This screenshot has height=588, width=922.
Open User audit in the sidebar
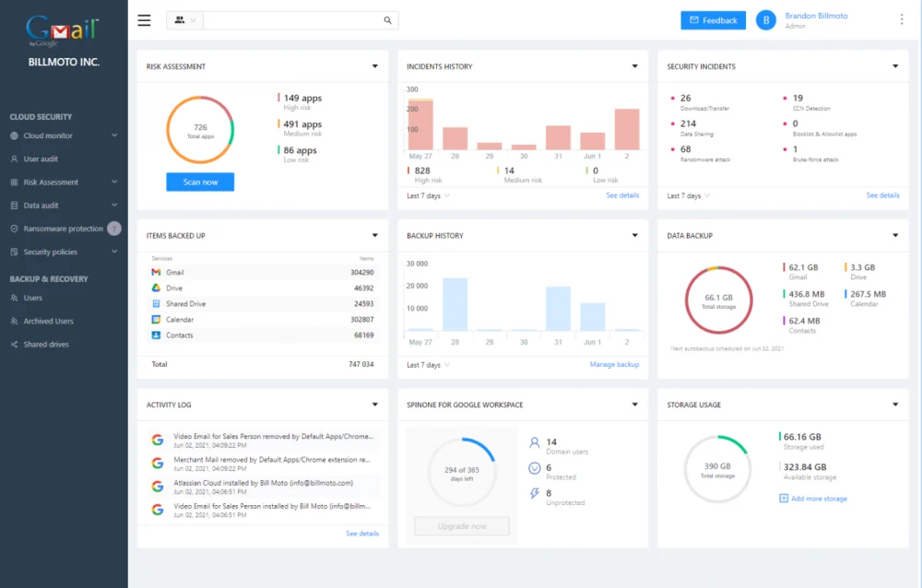coord(41,159)
